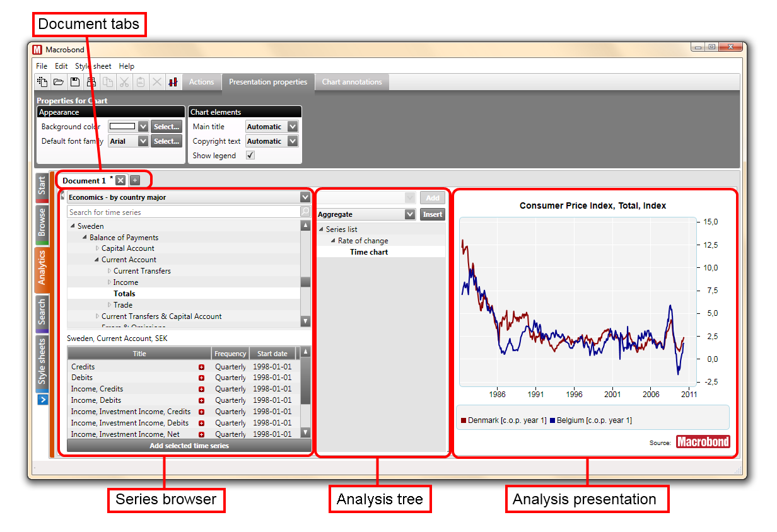
Task: Open the Style sheet menu
Action: coord(93,66)
